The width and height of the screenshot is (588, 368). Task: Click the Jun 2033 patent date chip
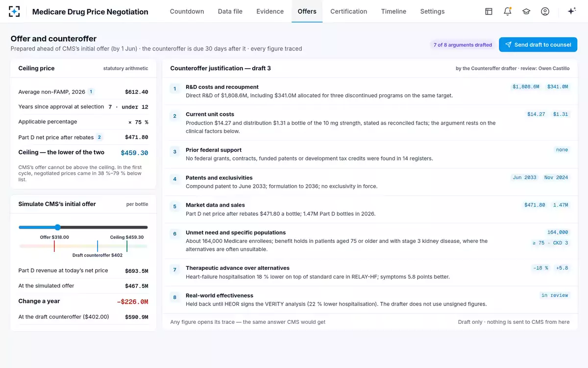coord(524,178)
